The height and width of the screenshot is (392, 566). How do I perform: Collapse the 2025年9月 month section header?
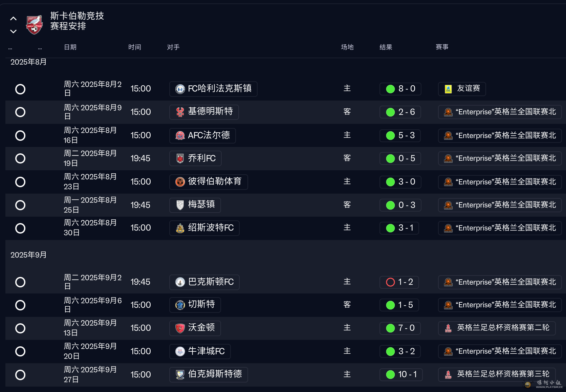(28, 255)
